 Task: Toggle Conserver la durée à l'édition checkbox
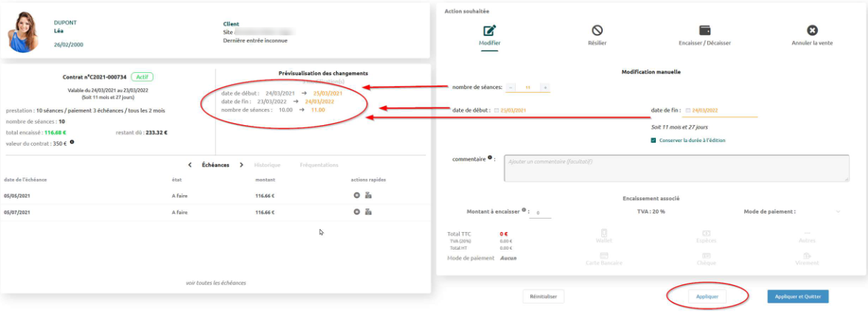click(x=654, y=141)
